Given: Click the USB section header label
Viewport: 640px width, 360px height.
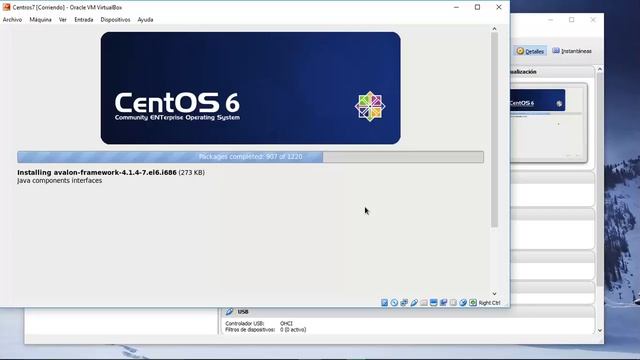Looking at the screenshot, I should tap(243, 312).
